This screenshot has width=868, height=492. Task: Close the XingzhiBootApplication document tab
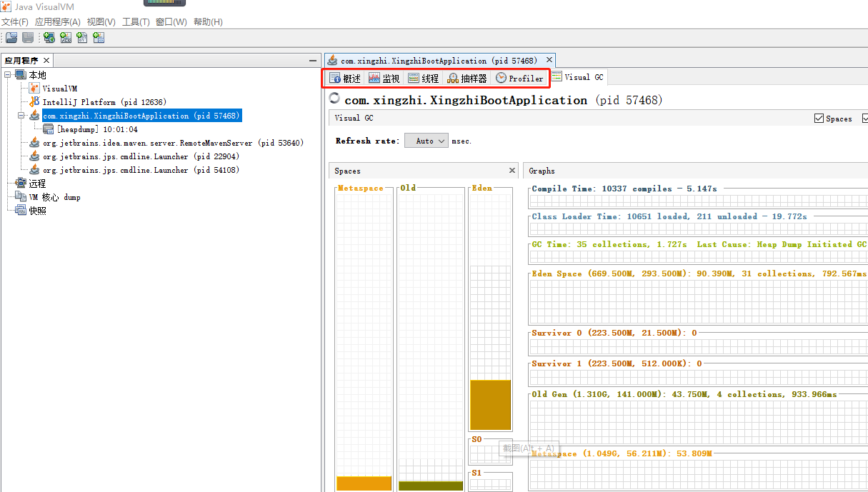pos(549,61)
